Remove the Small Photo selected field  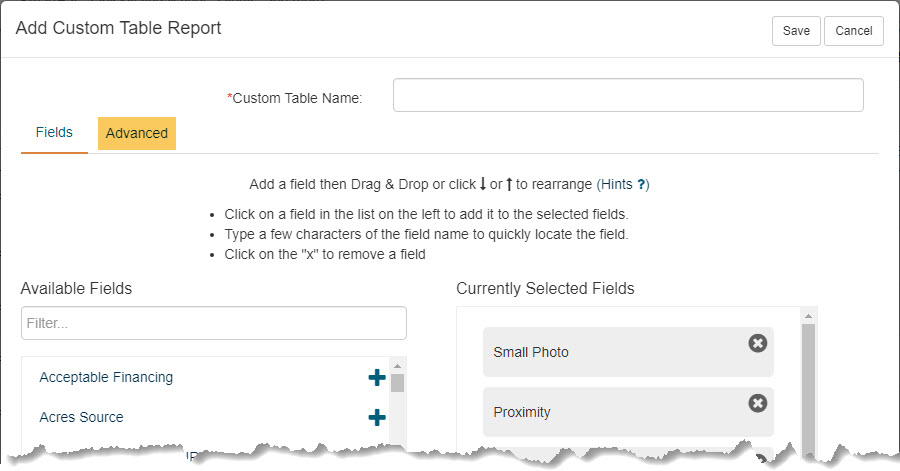tap(758, 343)
